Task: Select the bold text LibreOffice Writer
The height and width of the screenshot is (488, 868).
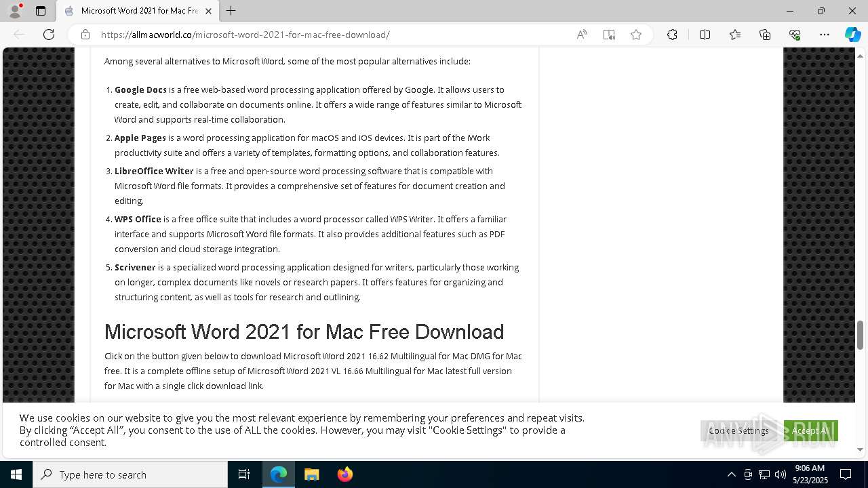Action: 154,171
